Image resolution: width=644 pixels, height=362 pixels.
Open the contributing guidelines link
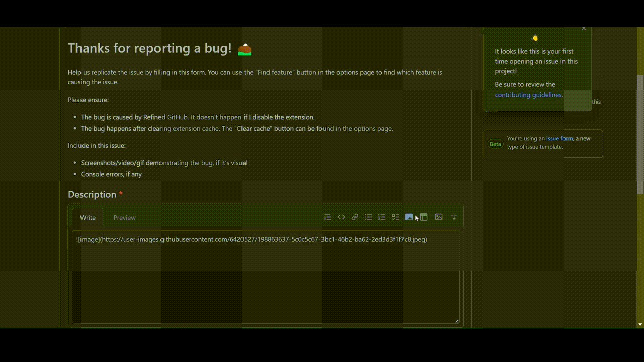[528, 95]
